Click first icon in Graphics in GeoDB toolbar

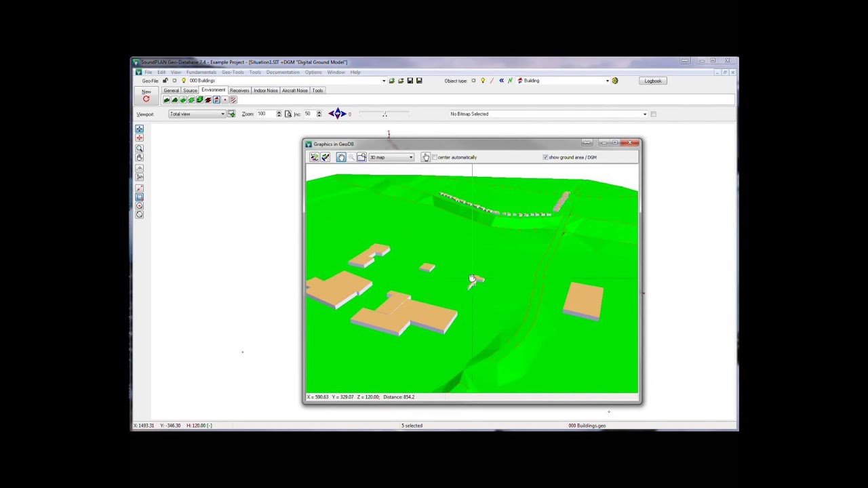click(x=314, y=157)
